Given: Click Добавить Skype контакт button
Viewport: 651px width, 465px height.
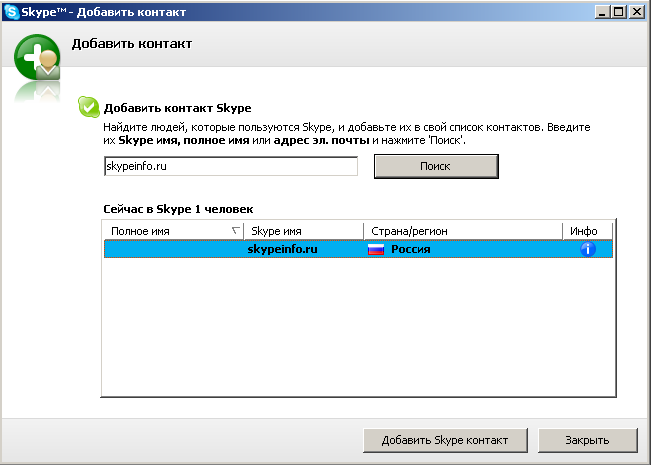Looking at the screenshot, I should click(x=445, y=441).
